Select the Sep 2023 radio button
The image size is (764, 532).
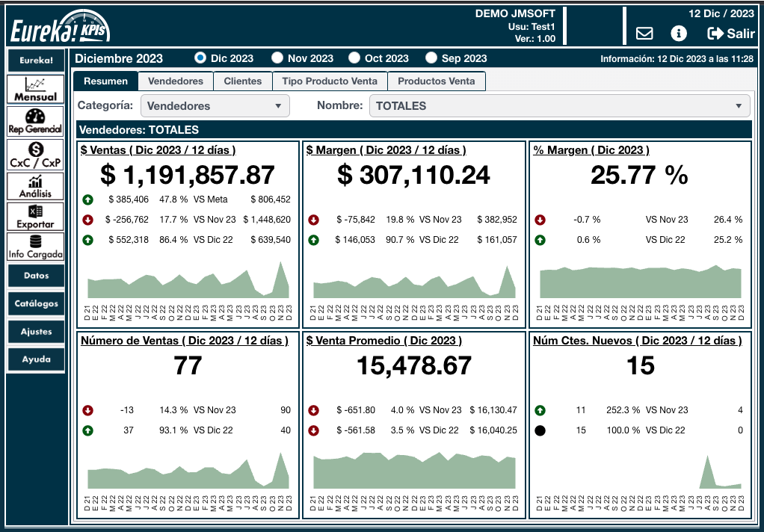point(431,58)
